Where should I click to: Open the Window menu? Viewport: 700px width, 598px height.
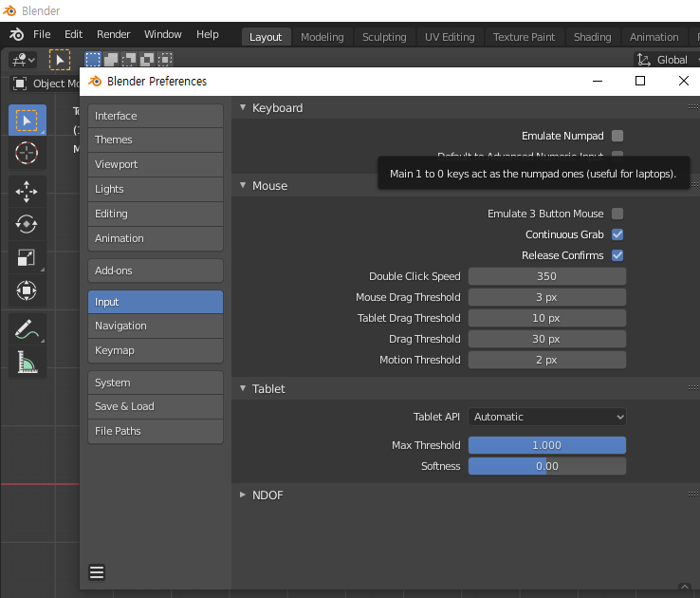tap(163, 34)
